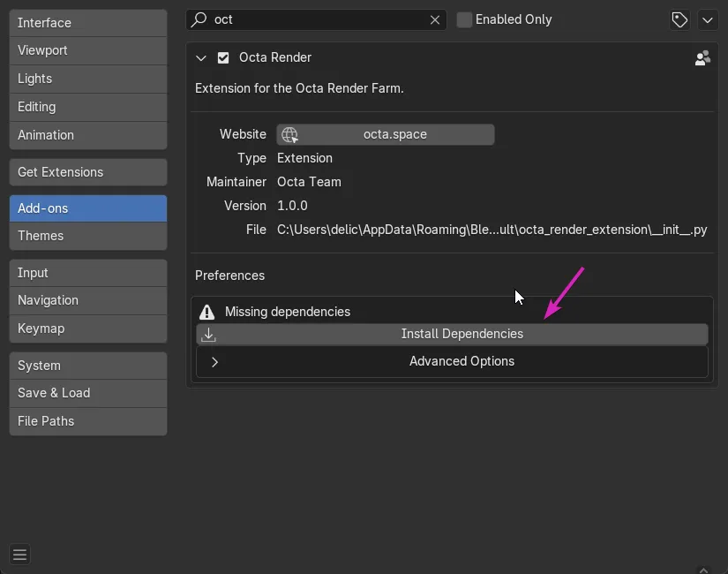Click the community extensions people icon

click(x=702, y=57)
